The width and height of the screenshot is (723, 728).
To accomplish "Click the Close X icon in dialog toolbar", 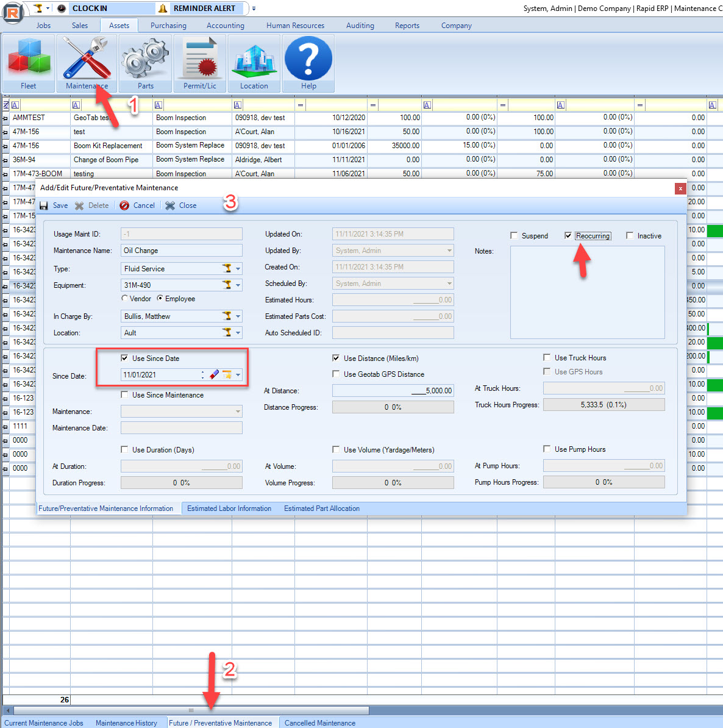I will (170, 205).
